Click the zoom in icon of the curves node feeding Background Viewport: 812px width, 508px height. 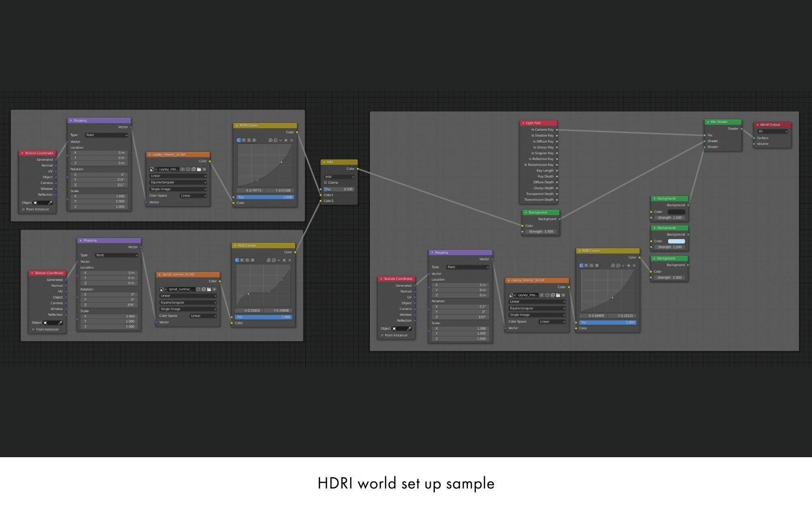pyautogui.click(x=613, y=265)
